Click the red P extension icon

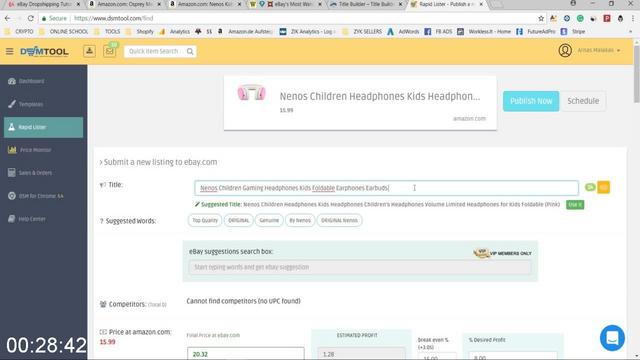click(x=607, y=18)
